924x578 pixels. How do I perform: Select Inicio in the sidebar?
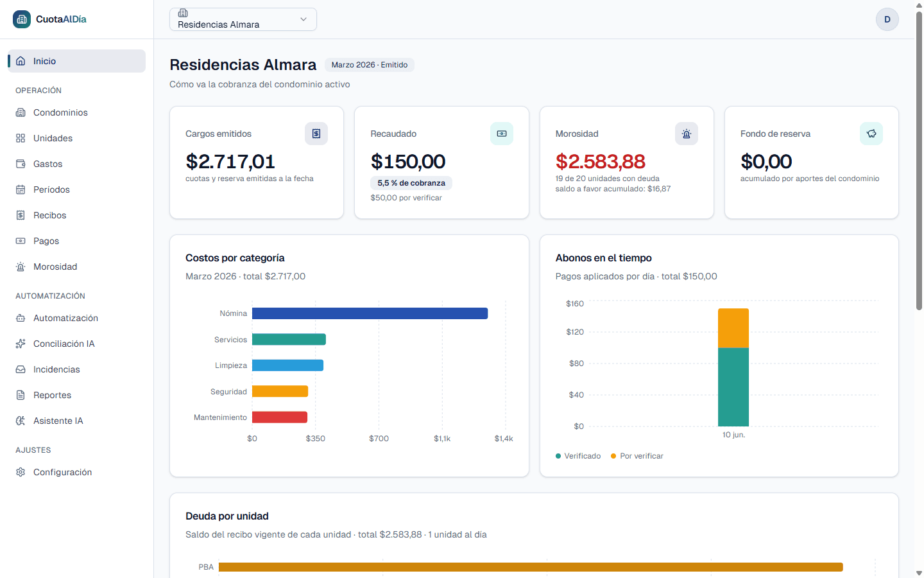coord(76,61)
